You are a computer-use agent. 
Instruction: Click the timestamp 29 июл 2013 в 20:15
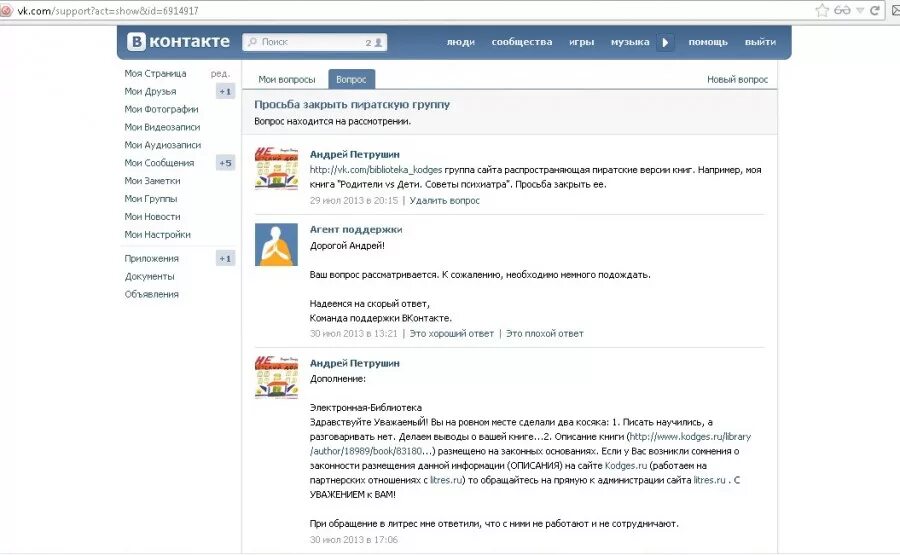[x=354, y=200]
